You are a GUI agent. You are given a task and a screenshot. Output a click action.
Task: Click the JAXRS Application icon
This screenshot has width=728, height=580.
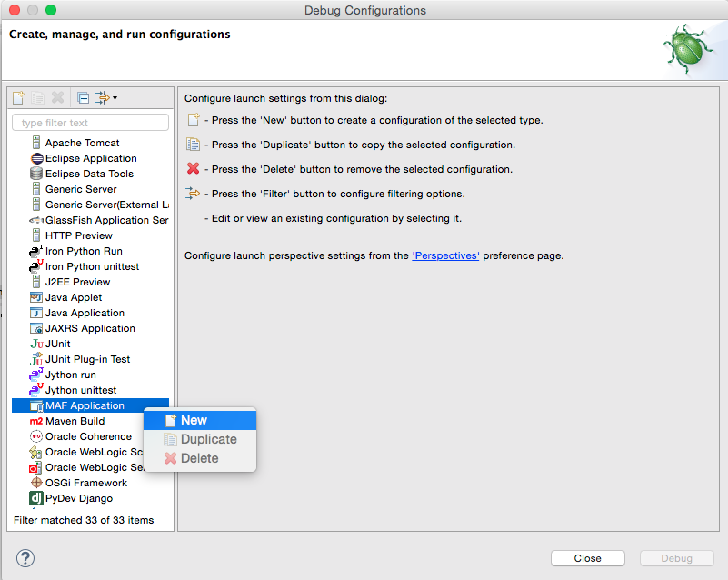point(36,328)
